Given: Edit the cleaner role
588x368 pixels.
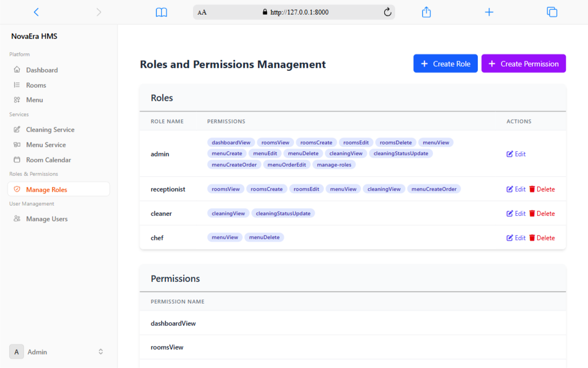Looking at the screenshot, I should click(x=516, y=214).
